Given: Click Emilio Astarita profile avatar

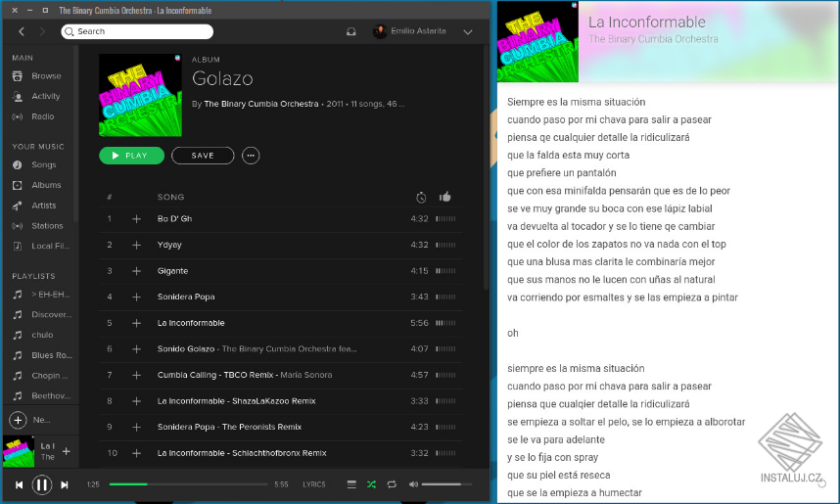Looking at the screenshot, I should (x=380, y=31).
